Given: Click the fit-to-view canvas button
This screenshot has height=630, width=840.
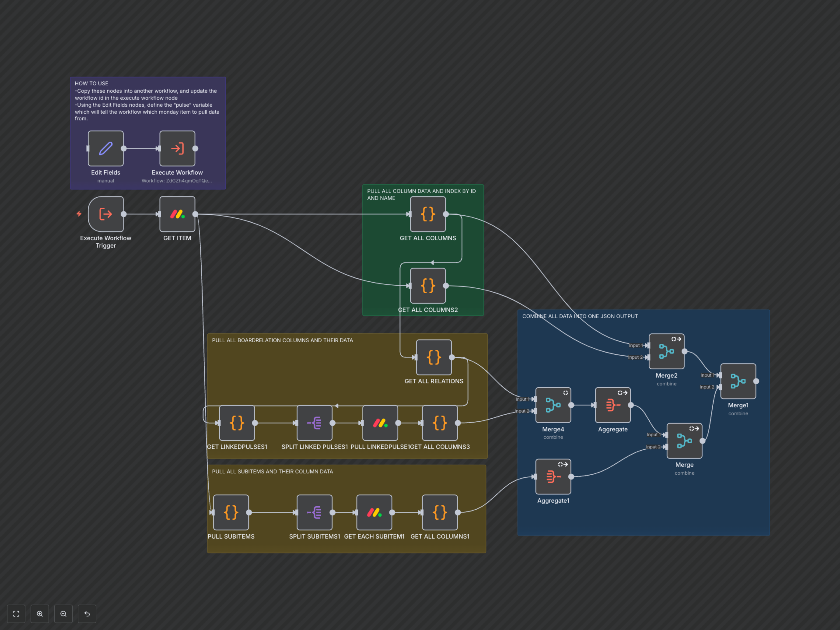Looking at the screenshot, I should tap(16, 614).
